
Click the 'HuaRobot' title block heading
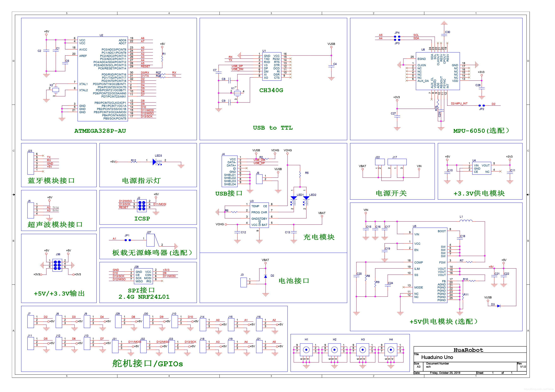(x=468, y=350)
